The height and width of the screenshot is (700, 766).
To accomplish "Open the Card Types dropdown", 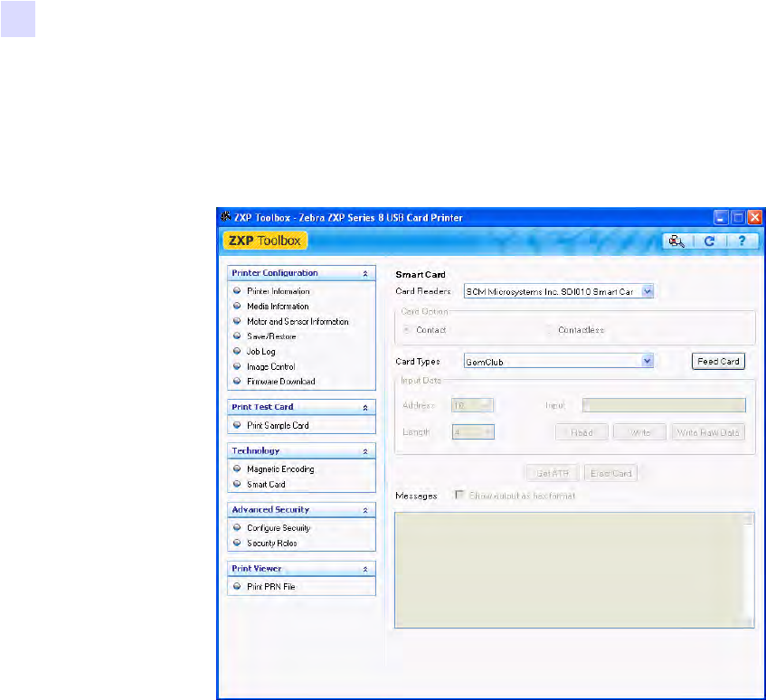I will click(x=648, y=362).
